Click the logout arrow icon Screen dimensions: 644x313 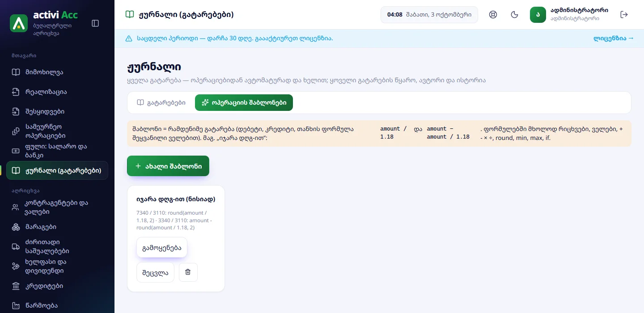[624, 15]
